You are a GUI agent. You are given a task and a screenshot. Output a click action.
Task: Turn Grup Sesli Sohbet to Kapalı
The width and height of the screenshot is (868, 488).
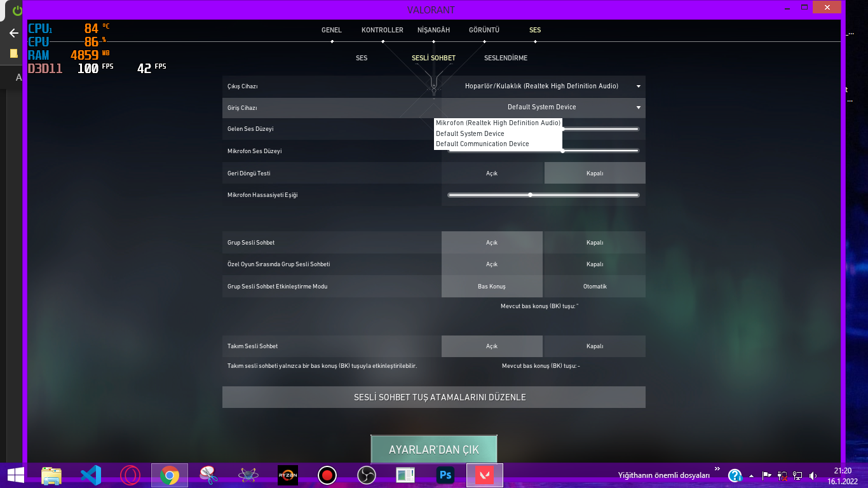point(595,242)
